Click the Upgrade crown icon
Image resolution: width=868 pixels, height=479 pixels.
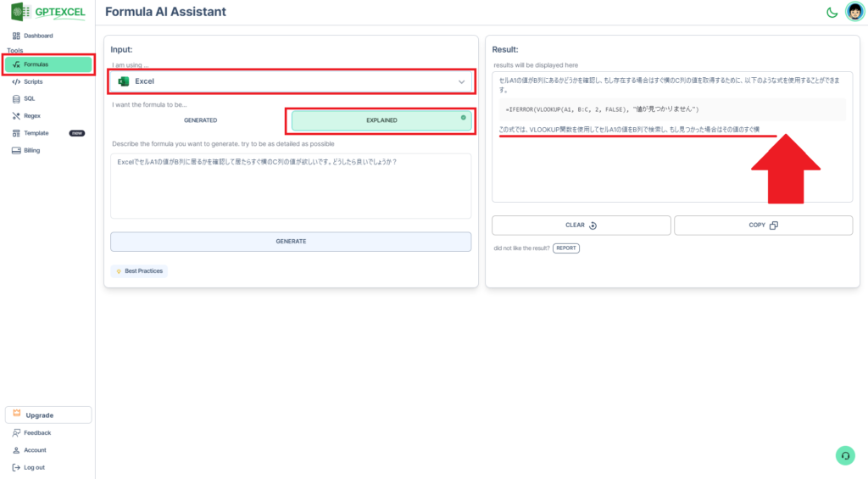click(x=17, y=413)
